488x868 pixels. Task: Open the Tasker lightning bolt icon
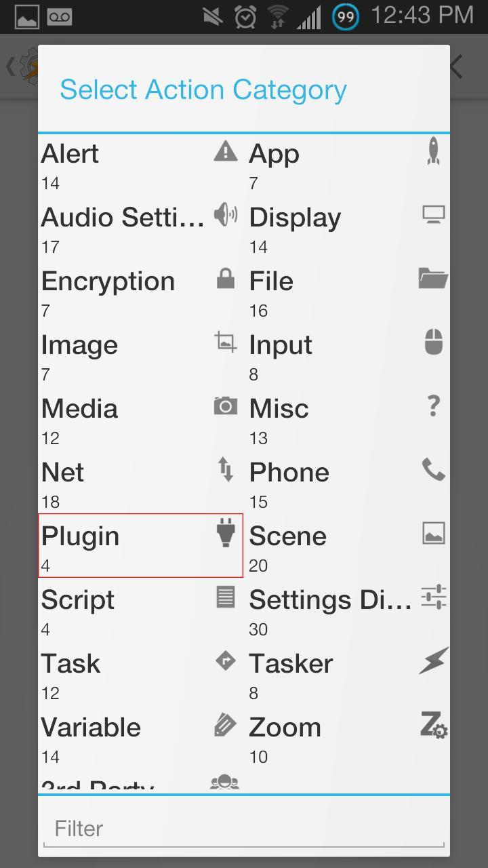coord(433,660)
